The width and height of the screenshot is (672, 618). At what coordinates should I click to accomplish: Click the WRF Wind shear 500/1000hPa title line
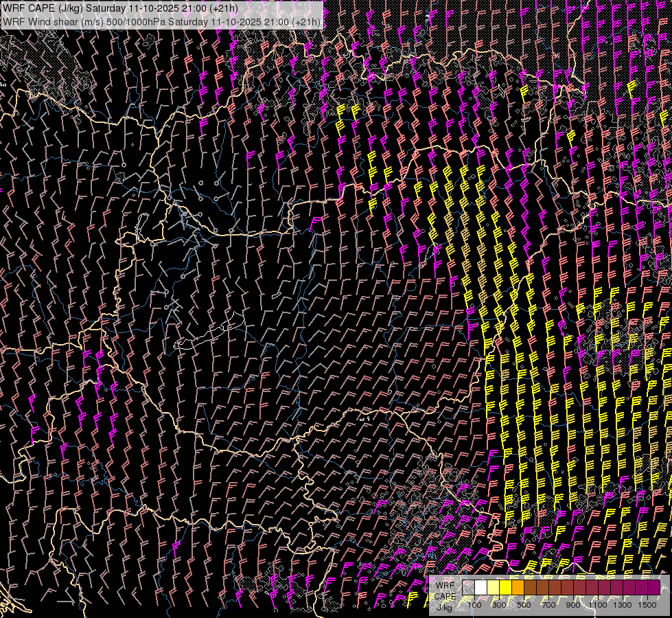pyautogui.click(x=161, y=22)
